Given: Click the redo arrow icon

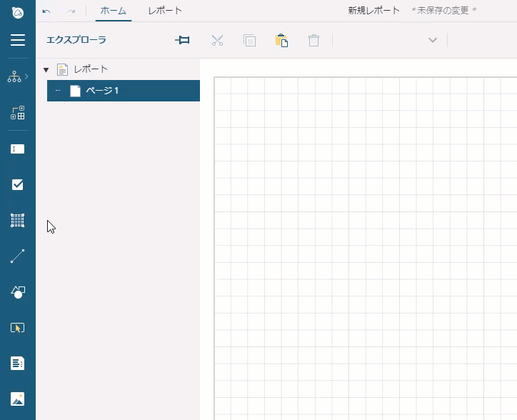Looking at the screenshot, I should pyautogui.click(x=71, y=11).
